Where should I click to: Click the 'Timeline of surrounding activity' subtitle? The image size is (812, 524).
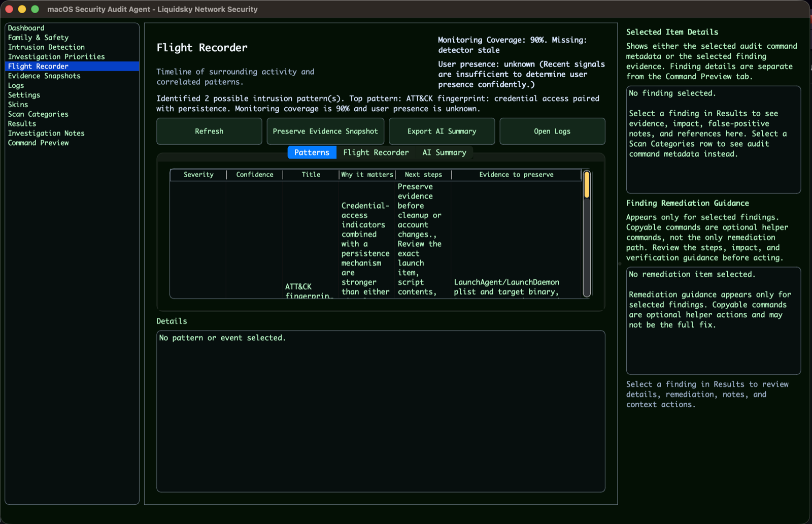coord(235,77)
